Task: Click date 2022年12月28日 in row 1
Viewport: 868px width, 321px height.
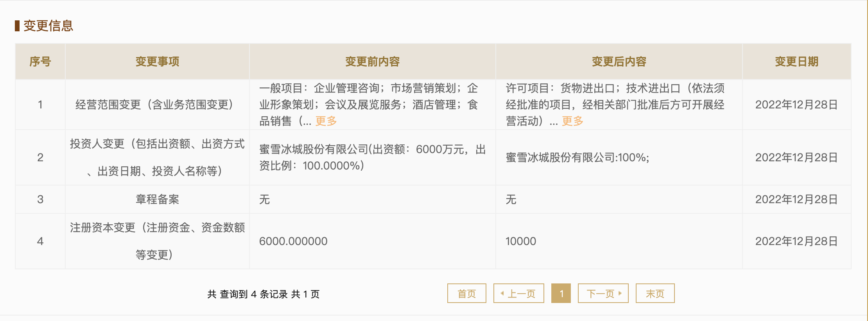Action: (797, 105)
